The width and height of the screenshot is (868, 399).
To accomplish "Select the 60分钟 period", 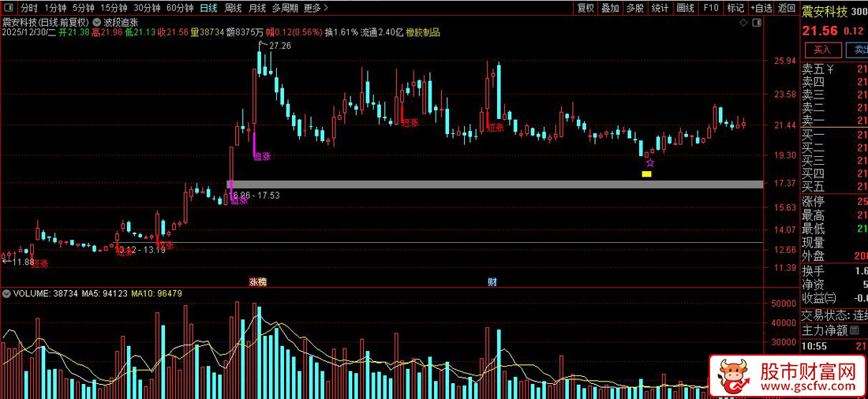I will (180, 8).
